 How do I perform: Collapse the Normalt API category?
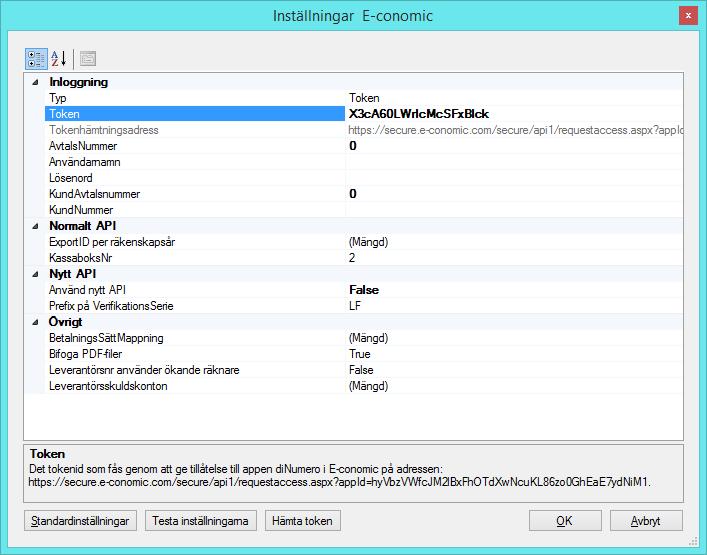[x=36, y=226]
